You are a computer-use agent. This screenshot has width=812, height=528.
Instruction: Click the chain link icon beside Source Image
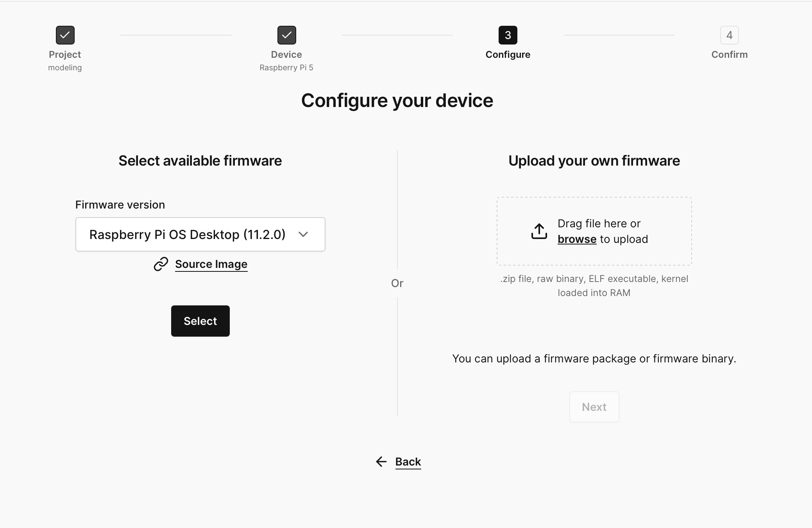(x=161, y=264)
